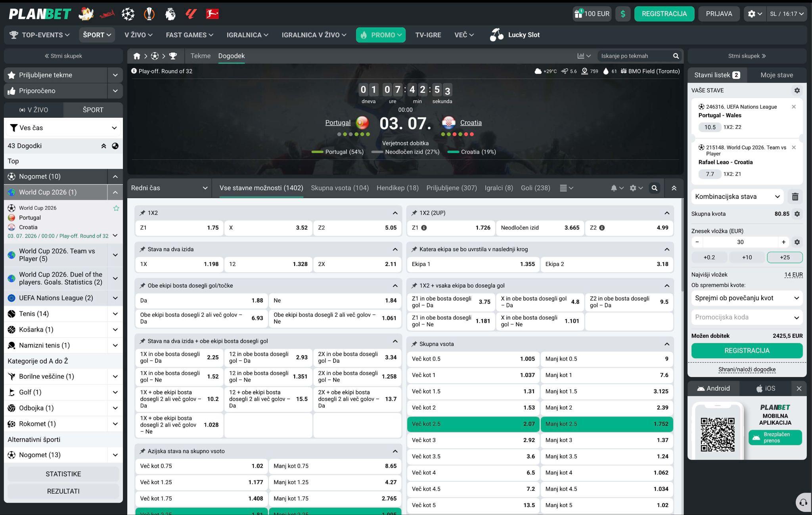Open Sprejmi ob povečanju kvot dropdown
This screenshot has height=515, width=812.
(x=747, y=298)
